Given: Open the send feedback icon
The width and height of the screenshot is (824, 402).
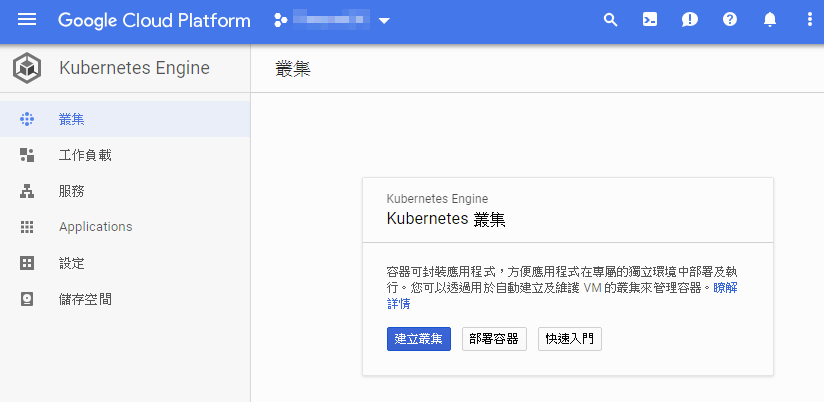Looking at the screenshot, I should [689, 20].
